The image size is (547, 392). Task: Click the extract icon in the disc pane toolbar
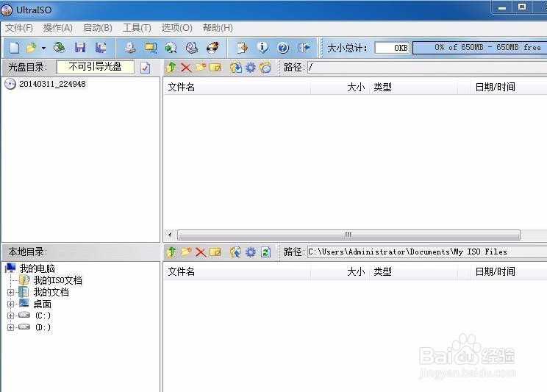236,68
